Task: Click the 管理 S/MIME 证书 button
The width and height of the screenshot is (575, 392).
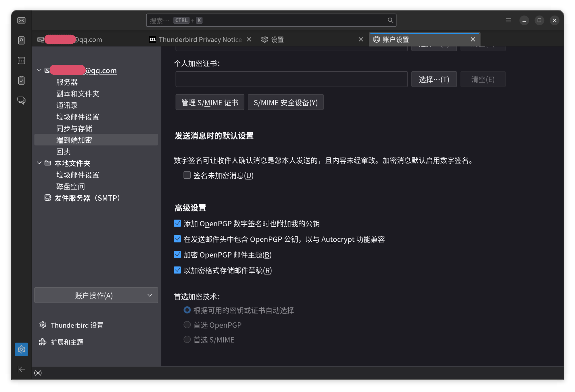Action: point(210,102)
